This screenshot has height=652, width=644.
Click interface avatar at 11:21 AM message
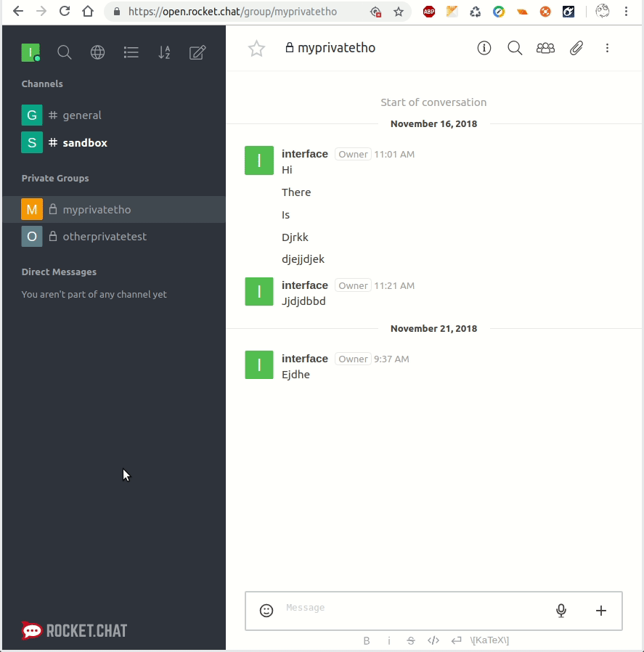(259, 291)
